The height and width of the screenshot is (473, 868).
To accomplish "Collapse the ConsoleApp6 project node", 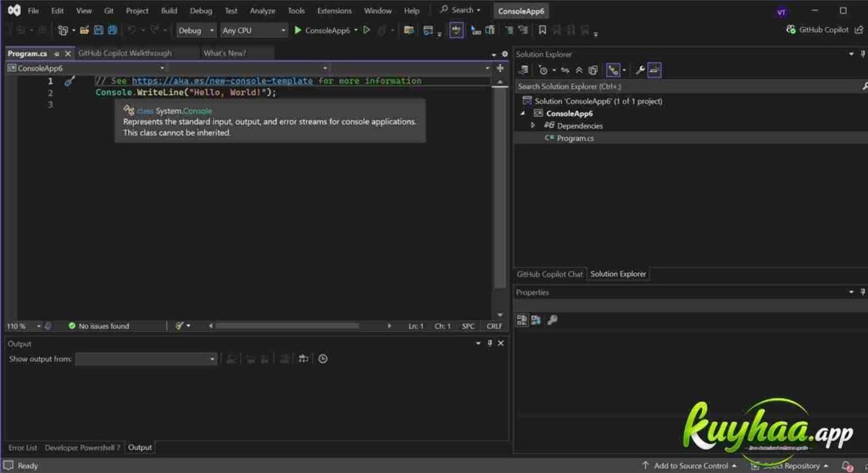I will tap(522, 114).
